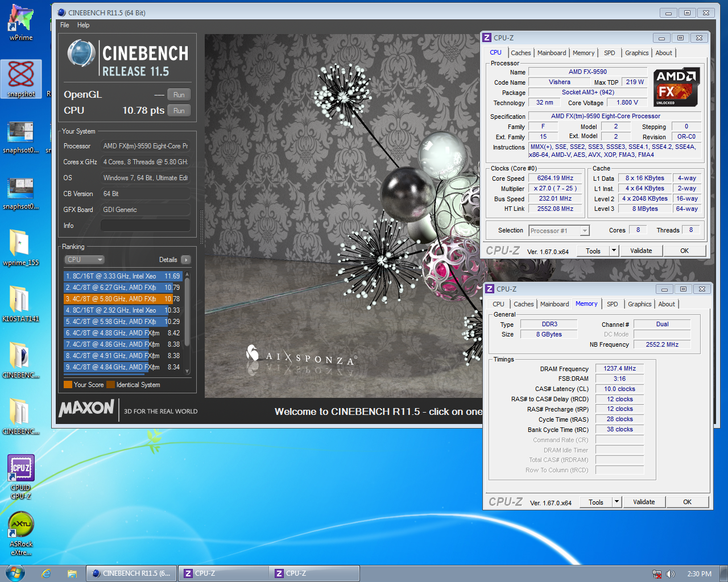Select the selected snapshot desktop icon
728x582 pixels.
(21, 79)
